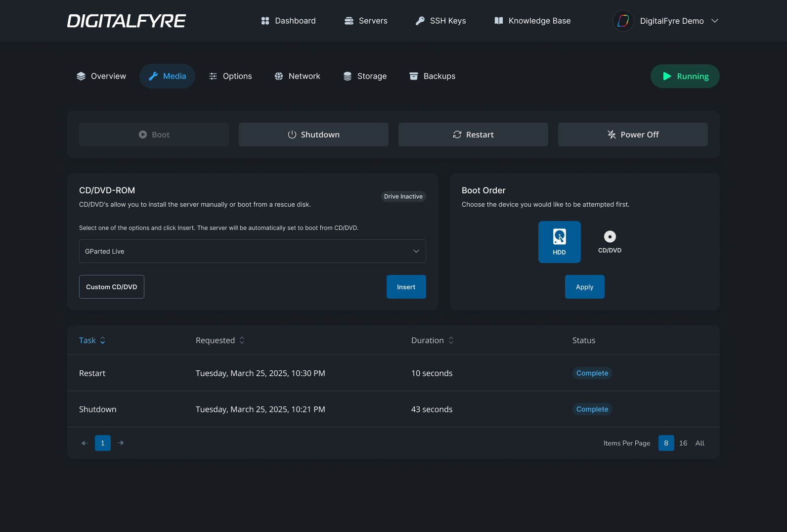The image size is (787, 532).
Task: Click the DigitalFyre logo
Action: [x=127, y=21]
